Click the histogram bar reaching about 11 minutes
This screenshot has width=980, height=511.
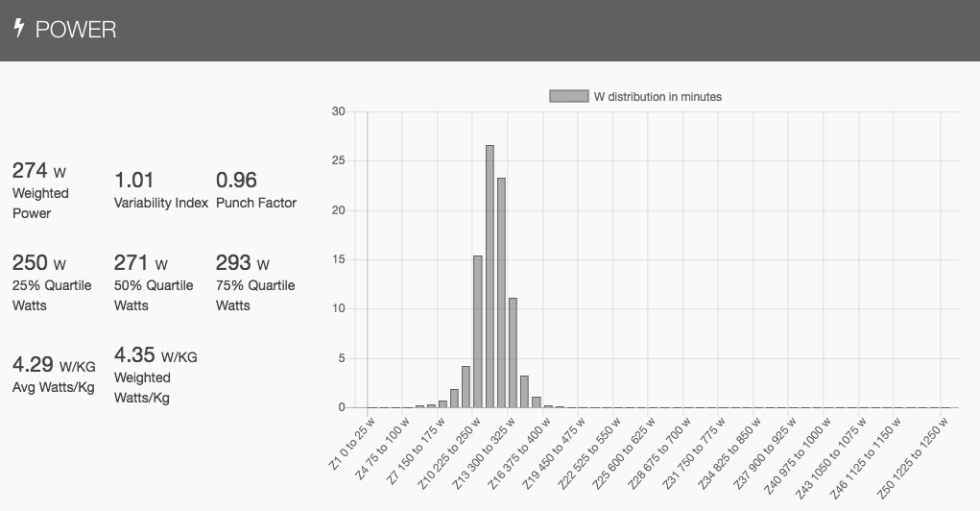pos(514,353)
